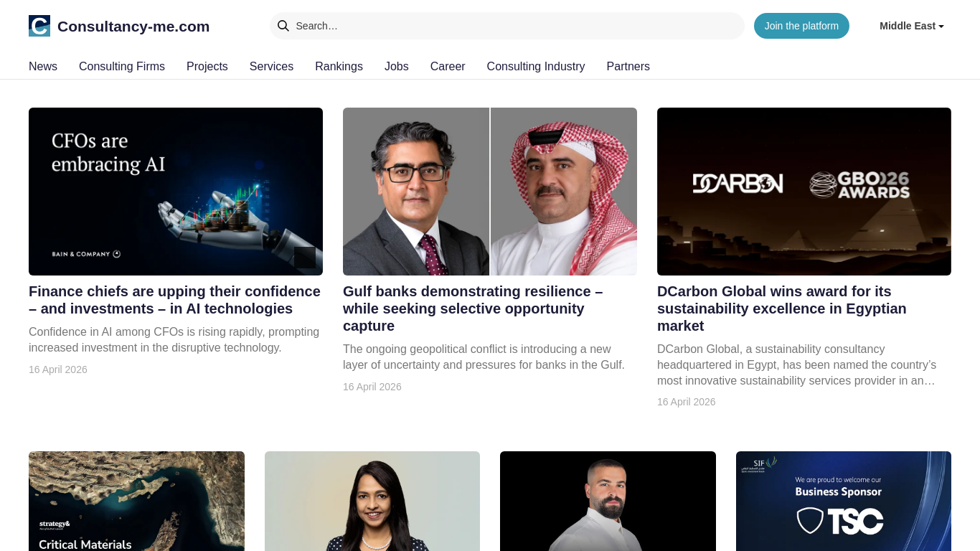The width and height of the screenshot is (980, 551).
Task: Open Gulf banks demonstrating resilience headline
Action: (x=473, y=309)
